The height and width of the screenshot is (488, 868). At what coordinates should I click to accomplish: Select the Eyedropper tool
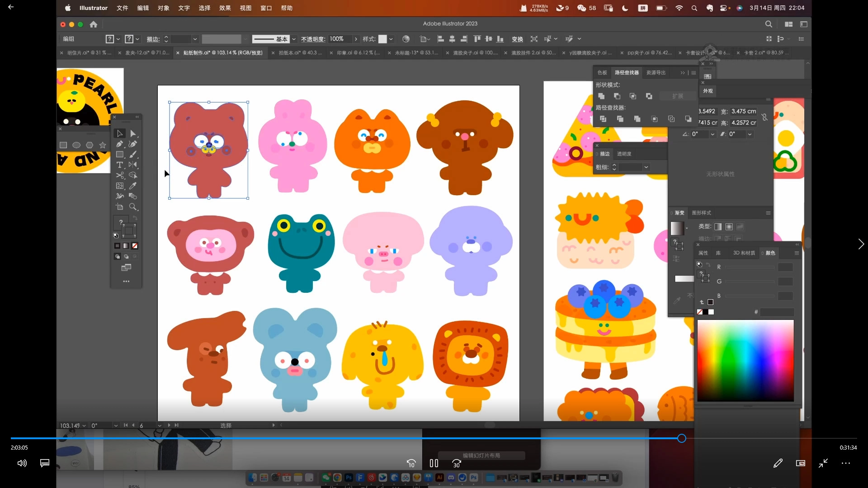click(x=133, y=186)
